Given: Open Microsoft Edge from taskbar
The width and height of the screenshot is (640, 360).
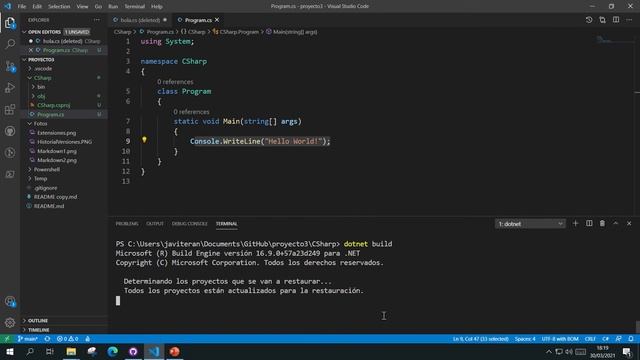Looking at the screenshot, I should 113,352.
